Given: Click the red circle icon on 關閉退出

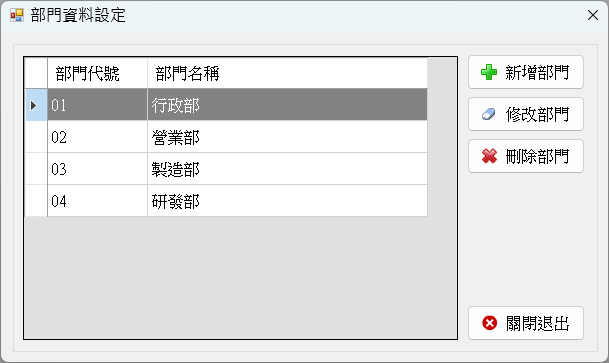Looking at the screenshot, I should pyautogui.click(x=489, y=323).
